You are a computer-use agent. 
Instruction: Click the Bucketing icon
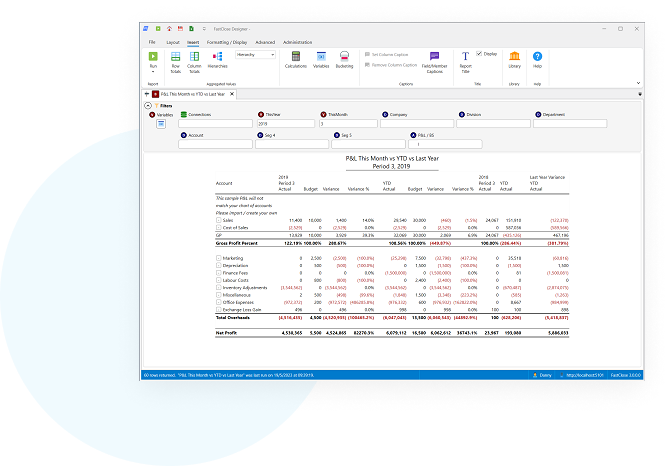tap(345, 58)
